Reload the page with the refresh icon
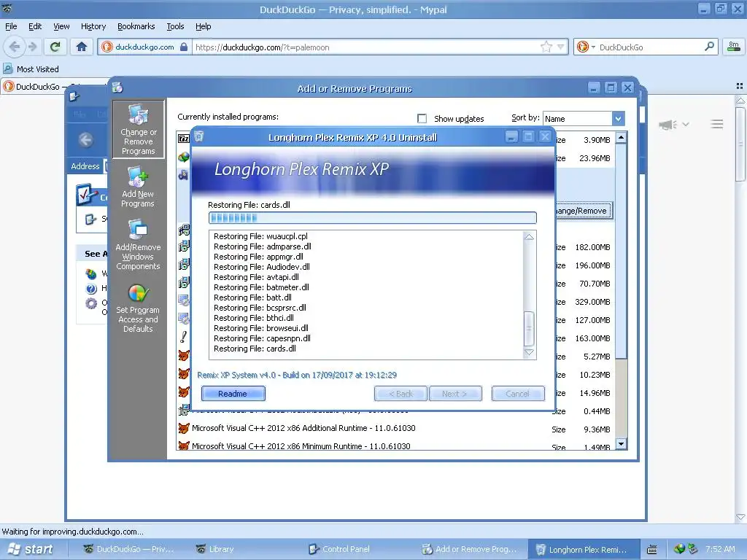Image resolution: width=747 pixels, height=560 pixels. pos(55,47)
